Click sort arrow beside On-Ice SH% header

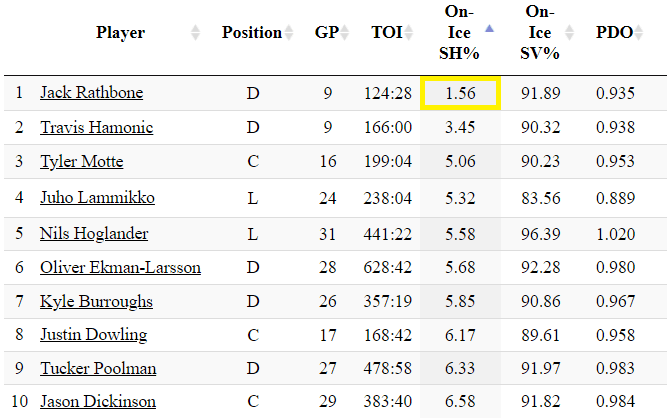click(488, 29)
